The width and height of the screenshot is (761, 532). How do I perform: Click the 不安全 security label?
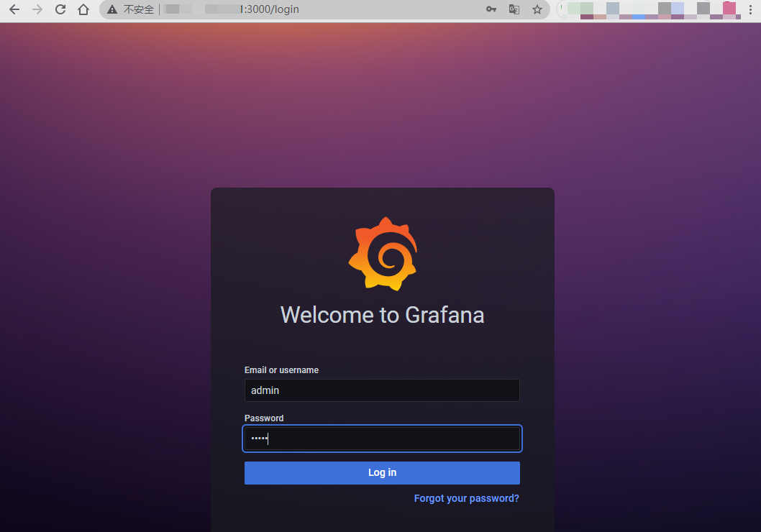click(x=138, y=10)
